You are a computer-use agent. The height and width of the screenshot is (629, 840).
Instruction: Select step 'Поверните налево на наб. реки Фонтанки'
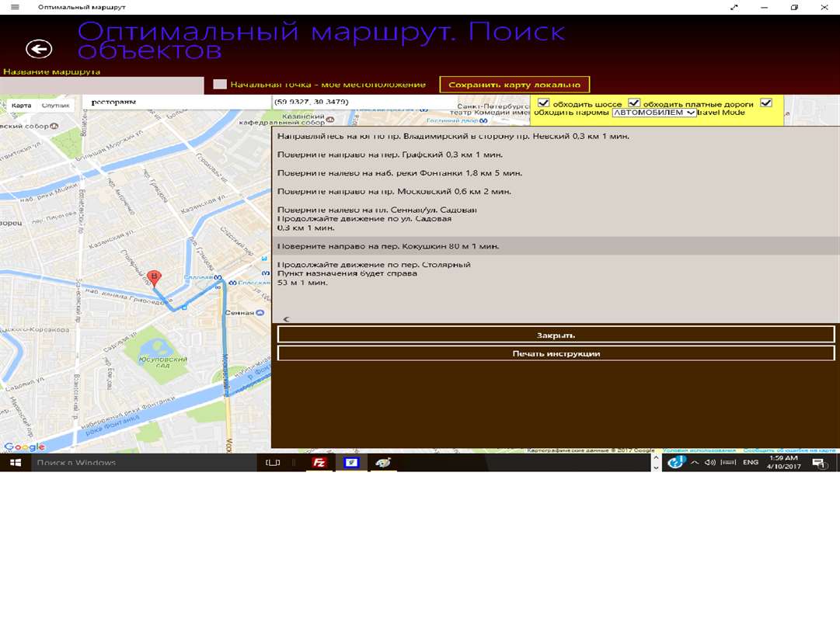(556, 173)
